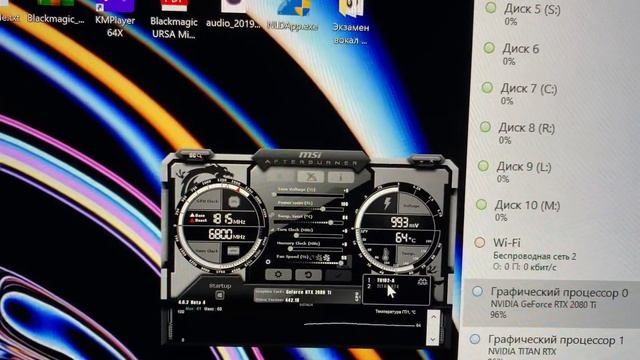
Task: Click the 64 °C temperature readout
Action: [x=405, y=238]
